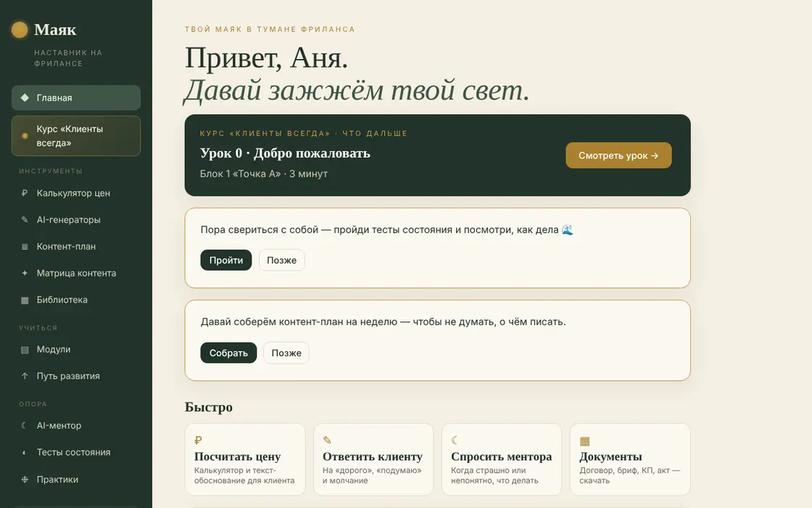Click the Урок 0 · Добро пожаловать title
Image resolution: width=812 pixels, height=508 pixels.
point(285,153)
